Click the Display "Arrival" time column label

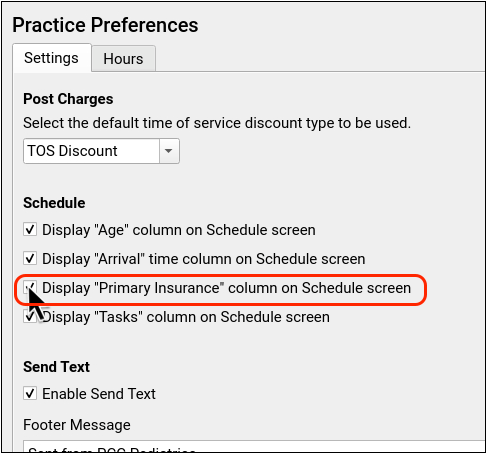pyautogui.click(x=204, y=259)
